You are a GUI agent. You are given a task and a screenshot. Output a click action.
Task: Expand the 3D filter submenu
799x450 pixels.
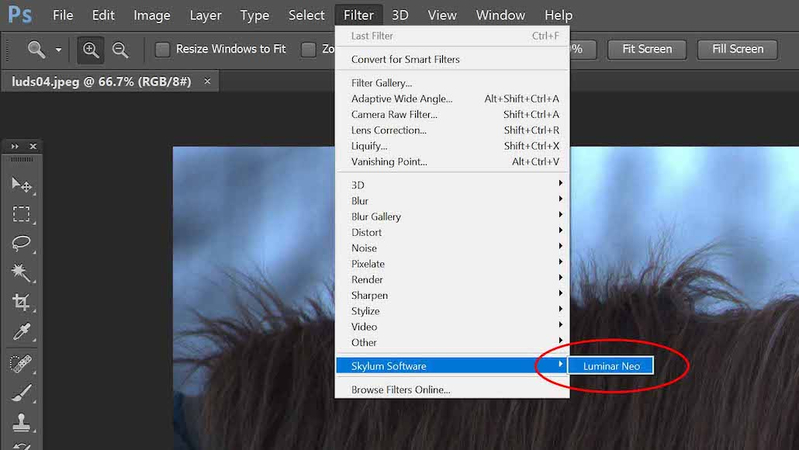pyautogui.click(x=452, y=185)
